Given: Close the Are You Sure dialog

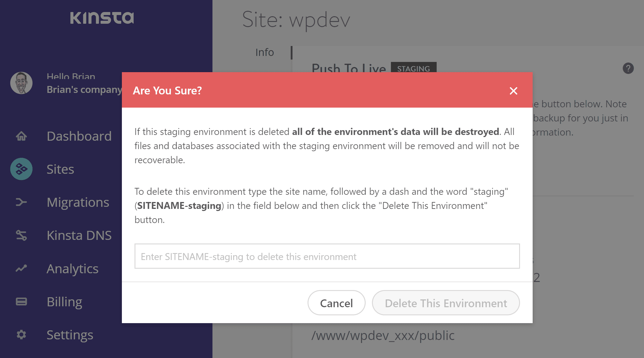Looking at the screenshot, I should point(513,91).
